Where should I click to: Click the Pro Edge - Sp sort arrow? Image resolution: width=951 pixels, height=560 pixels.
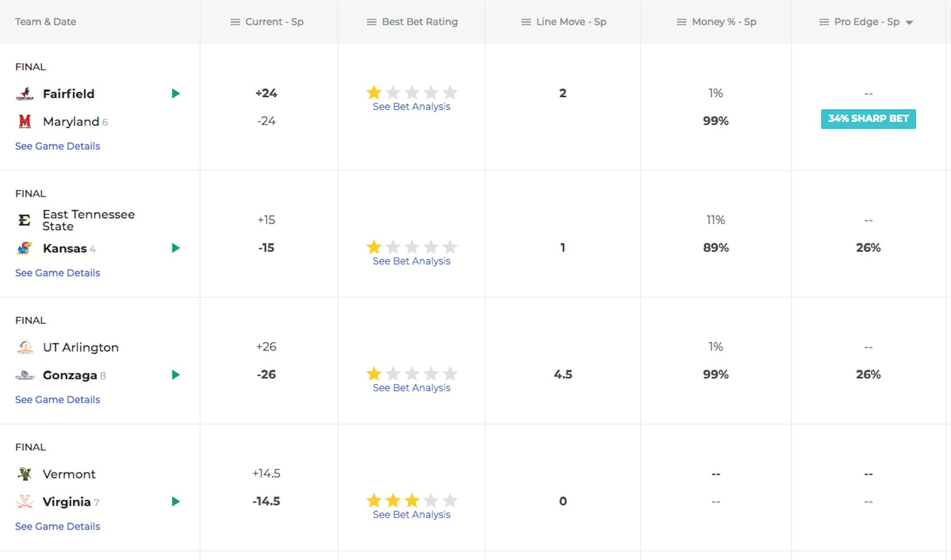coord(909,22)
